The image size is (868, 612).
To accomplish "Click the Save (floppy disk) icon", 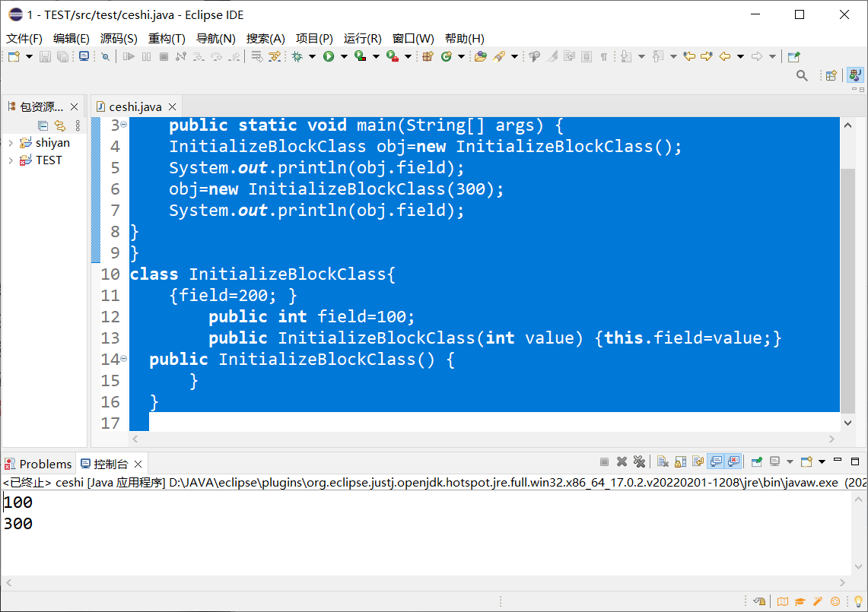I will pyautogui.click(x=46, y=56).
